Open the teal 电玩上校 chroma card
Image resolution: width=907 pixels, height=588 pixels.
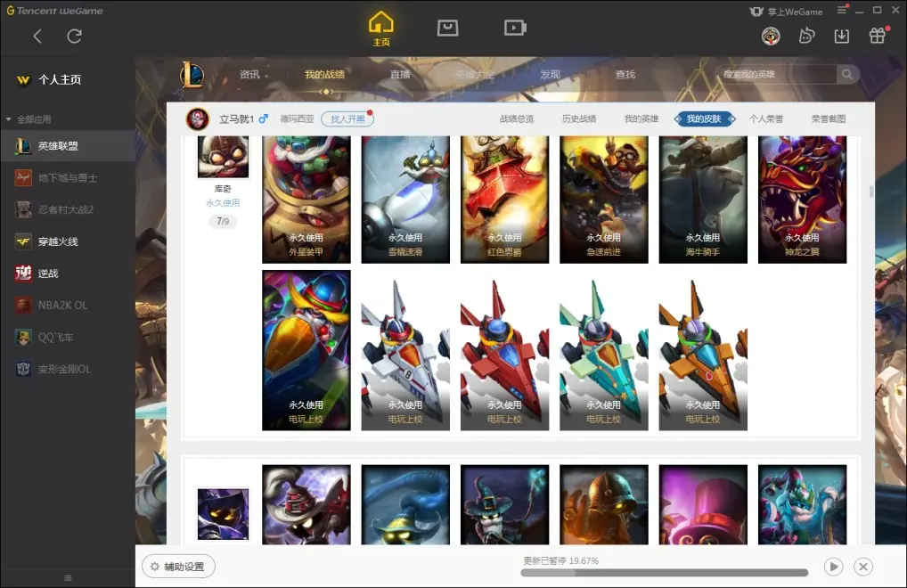pos(604,350)
